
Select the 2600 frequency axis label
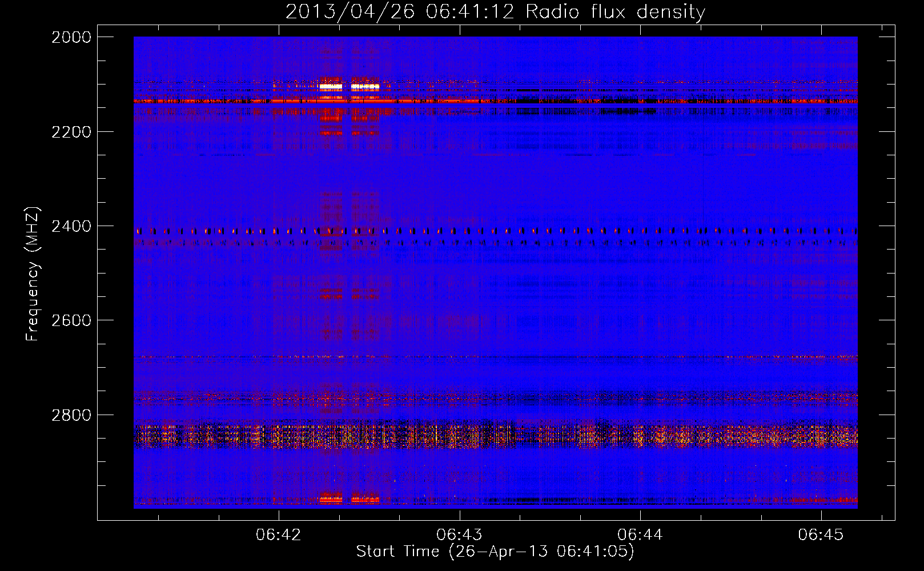[71, 320]
